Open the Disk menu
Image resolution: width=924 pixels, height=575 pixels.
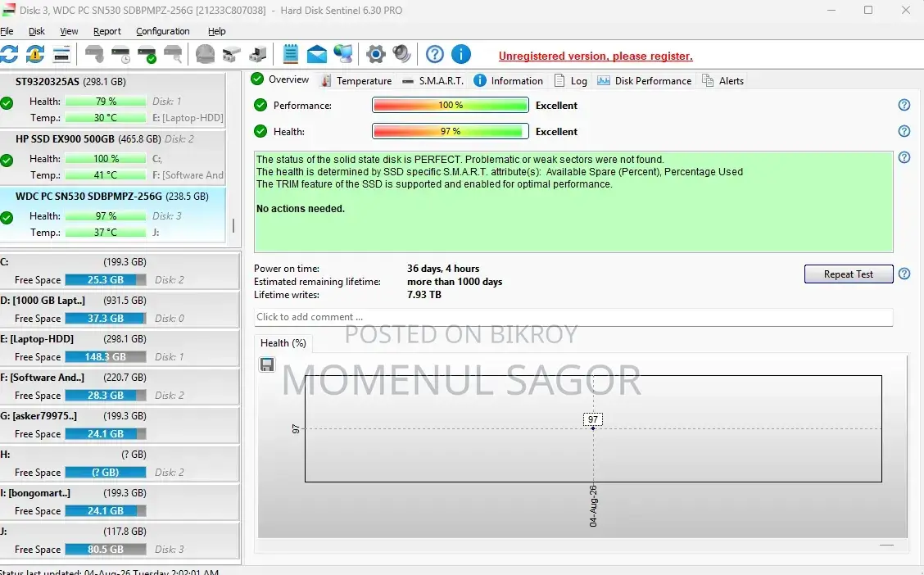[37, 31]
